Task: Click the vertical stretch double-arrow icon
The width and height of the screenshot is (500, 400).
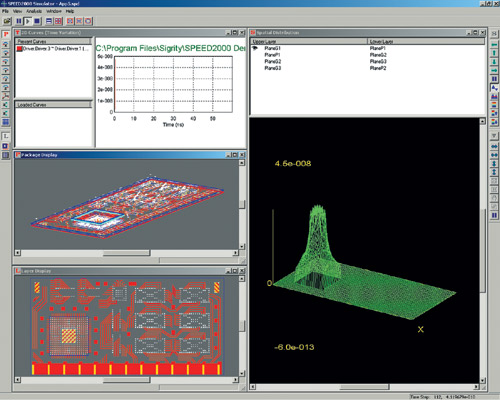Action: [x=494, y=164]
